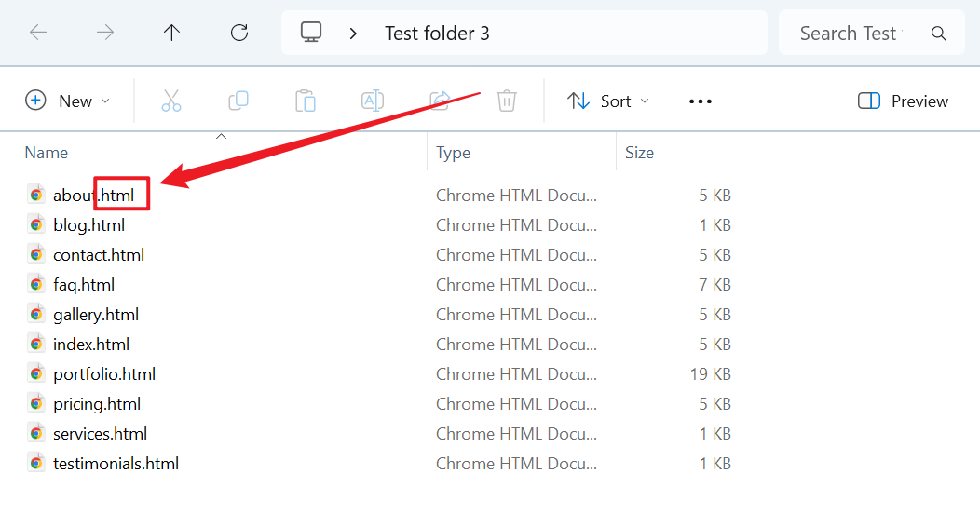This screenshot has width=980, height=514.
Task: Click the Share icon in toolbar
Action: (440, 101)
